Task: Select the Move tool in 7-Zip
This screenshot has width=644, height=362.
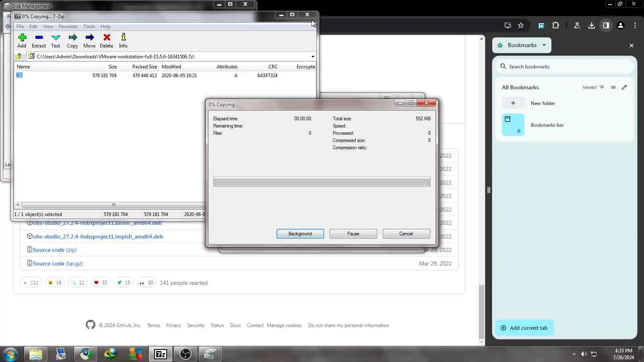Action: click(x=89, y=41)
